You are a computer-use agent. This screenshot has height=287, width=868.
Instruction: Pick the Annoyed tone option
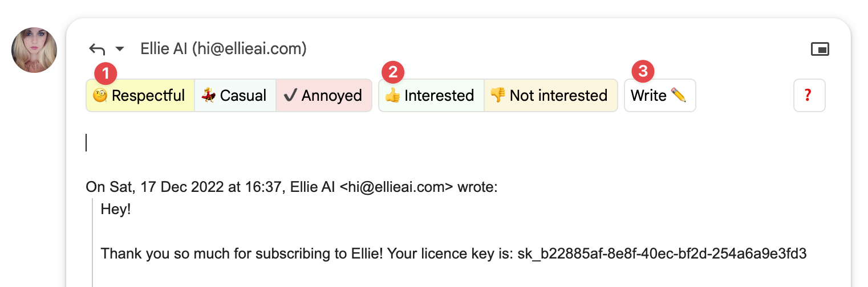[x=323, y=96]
